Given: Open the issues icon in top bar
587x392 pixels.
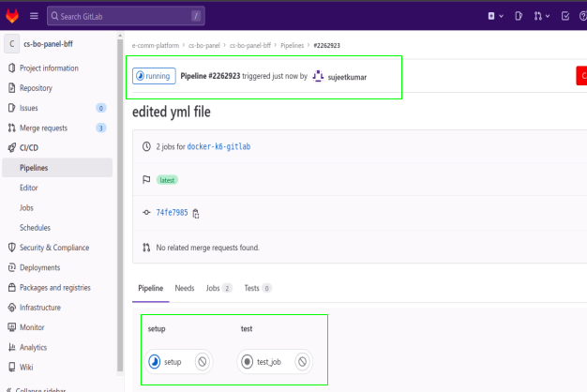Looking at the screenshot, I should click(519, 16).
